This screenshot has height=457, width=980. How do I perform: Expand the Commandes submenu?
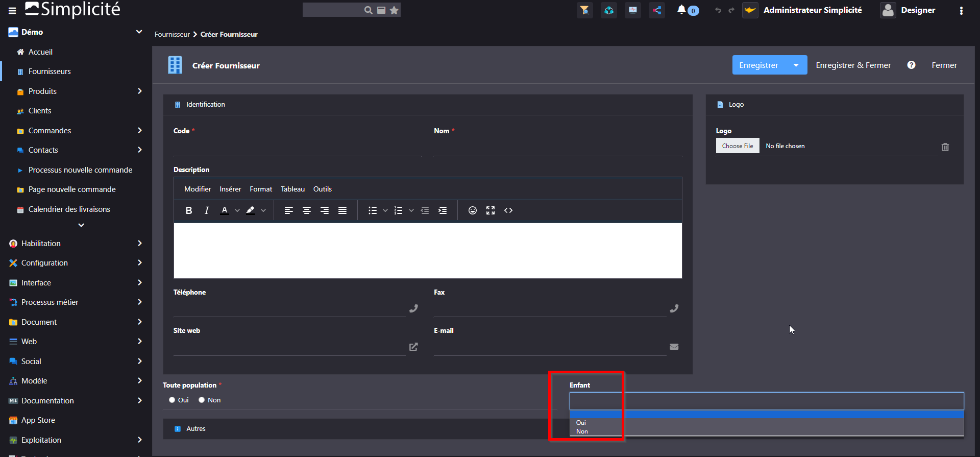[x=140, y=130]
